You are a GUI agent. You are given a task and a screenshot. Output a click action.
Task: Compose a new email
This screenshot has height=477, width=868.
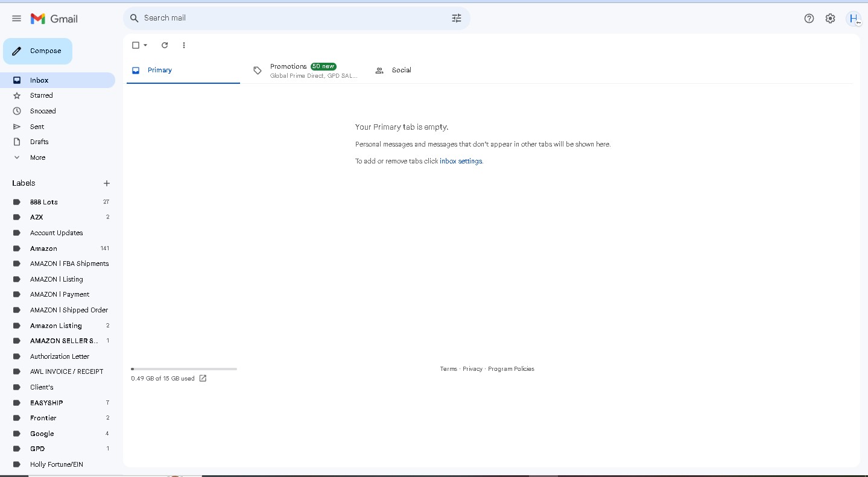37,51
